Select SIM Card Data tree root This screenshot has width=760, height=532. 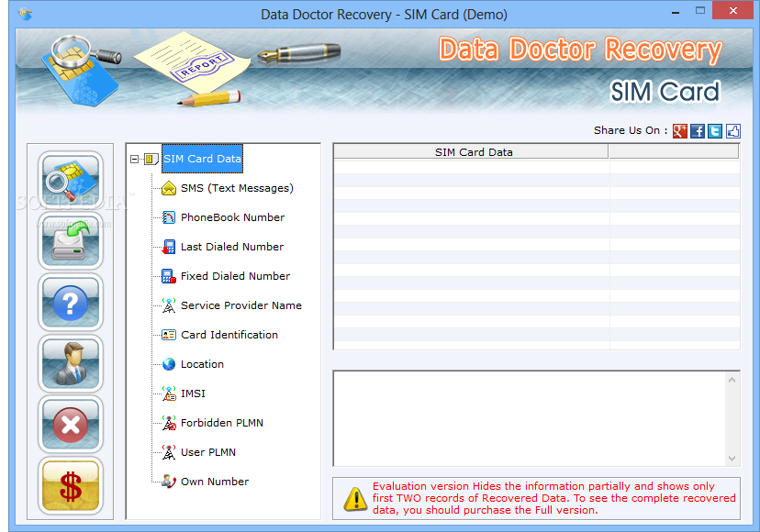point(202,159)
